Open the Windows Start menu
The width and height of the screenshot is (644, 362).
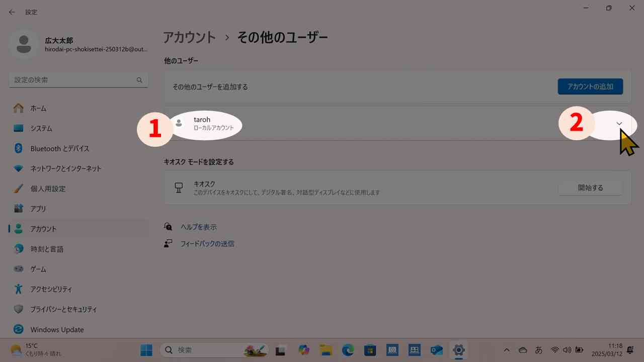[146, 349]
